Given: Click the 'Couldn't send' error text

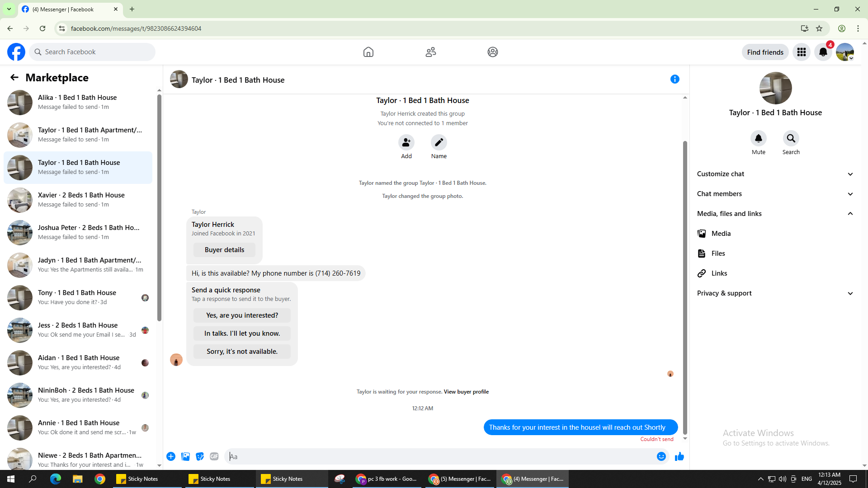Looking at the screenshot, I should 657,439.
